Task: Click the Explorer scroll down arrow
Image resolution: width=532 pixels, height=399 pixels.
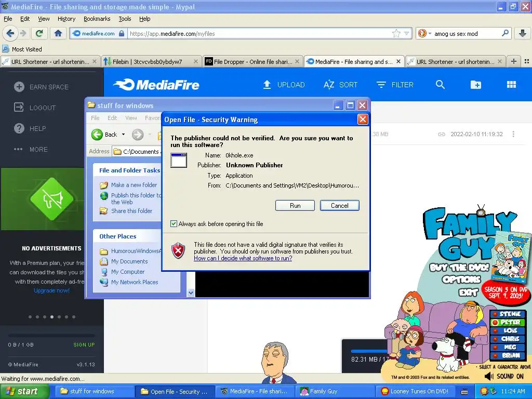Action: point(191,292)
